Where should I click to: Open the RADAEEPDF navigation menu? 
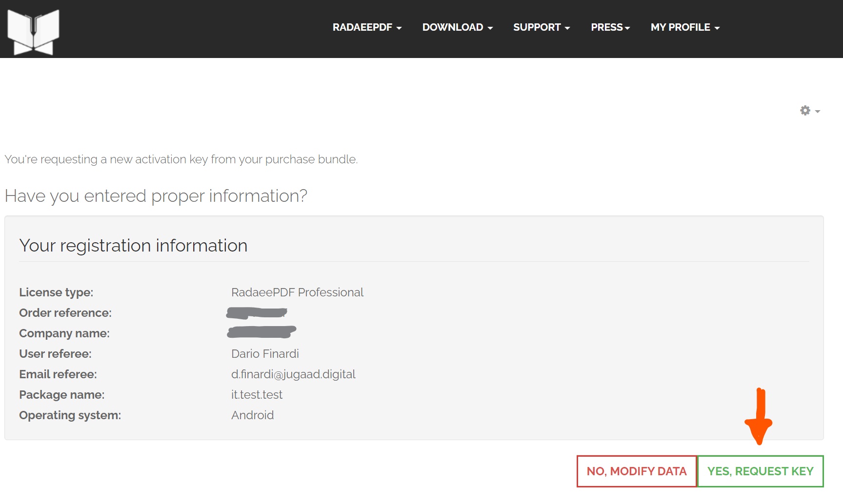pos(367,27)
